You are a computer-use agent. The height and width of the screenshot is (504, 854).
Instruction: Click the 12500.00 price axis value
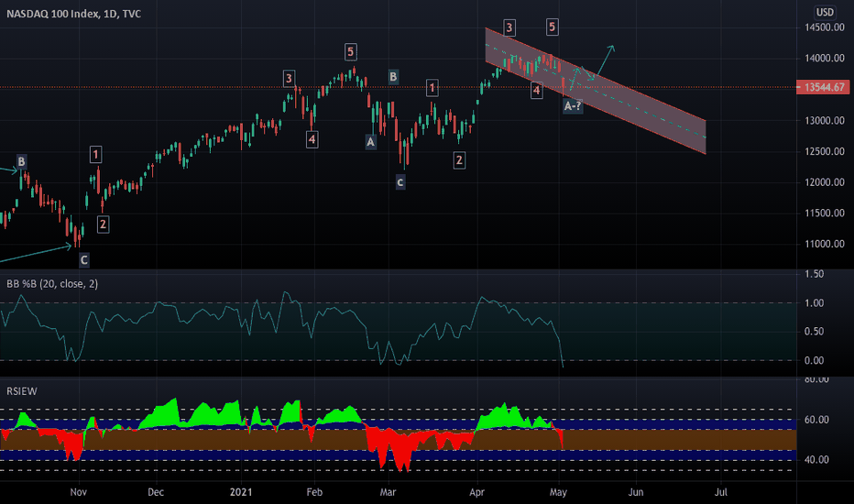[825, 151]
